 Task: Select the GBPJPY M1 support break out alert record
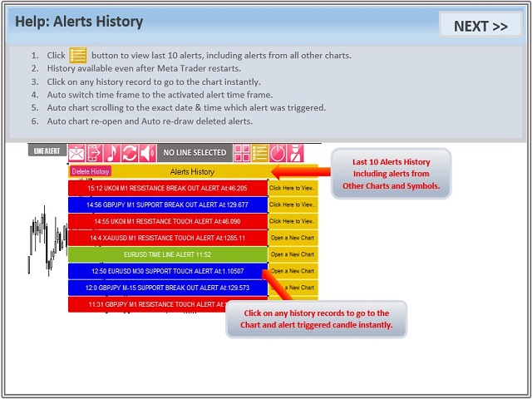tap(168, 204)
